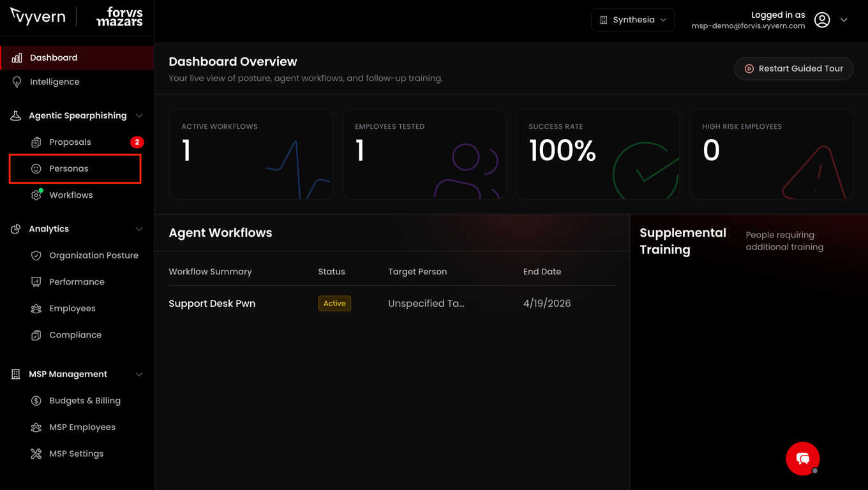Click the msp-demo@forvis.vyvern.com email text

pyautogui.click(x=748, y=26)
